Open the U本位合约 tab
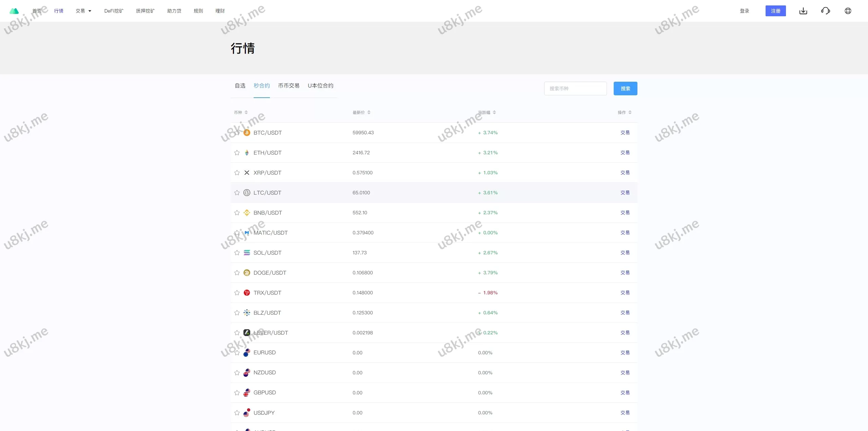 click(x=320, y=86)
